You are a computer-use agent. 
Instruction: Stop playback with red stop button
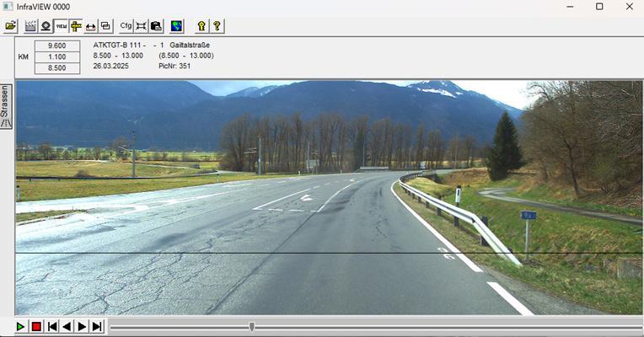pyautogui.click(x=36, y=327)
